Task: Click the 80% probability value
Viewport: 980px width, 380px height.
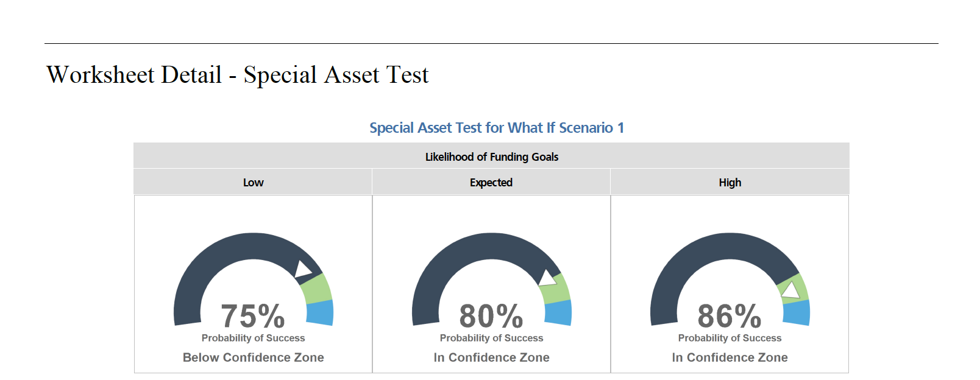Action: (x=491, y=316)
